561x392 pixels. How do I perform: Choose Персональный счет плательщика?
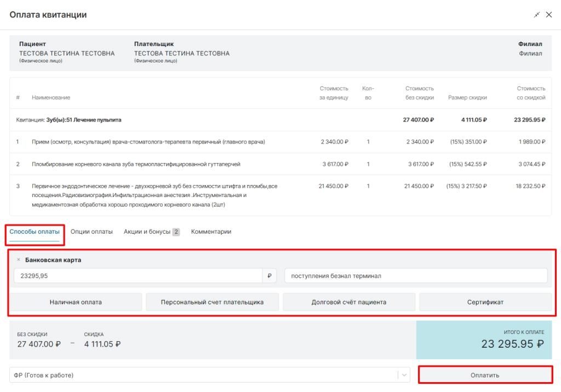pos(212,302)
